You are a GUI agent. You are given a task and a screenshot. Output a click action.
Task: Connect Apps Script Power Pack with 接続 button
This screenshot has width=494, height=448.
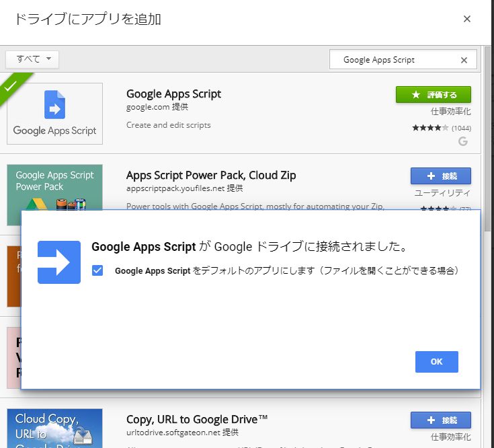[x=440, y=176]
